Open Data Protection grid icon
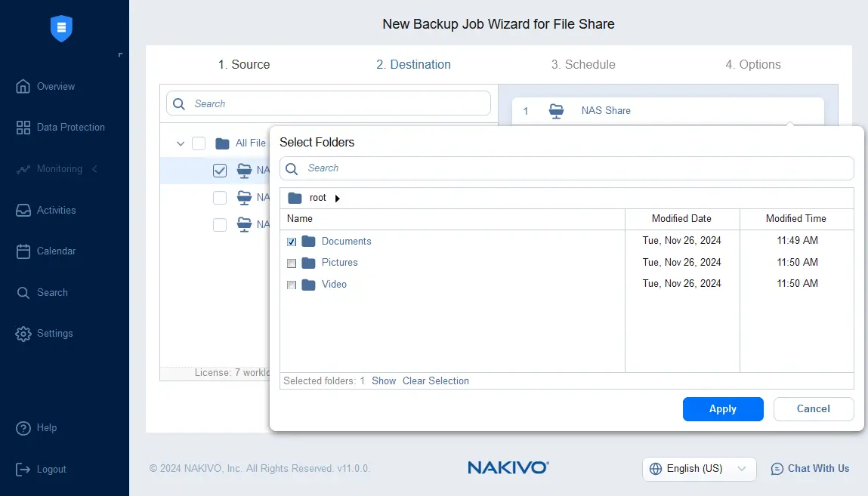868x496 pixels. (23, 128)
